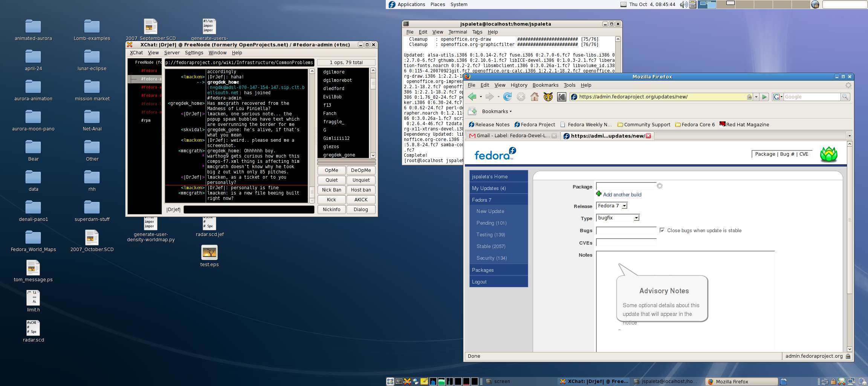This screenshot has height=386, width=868.
Task: Go back in Firefox with green arrow
Action: click(472, 97)
